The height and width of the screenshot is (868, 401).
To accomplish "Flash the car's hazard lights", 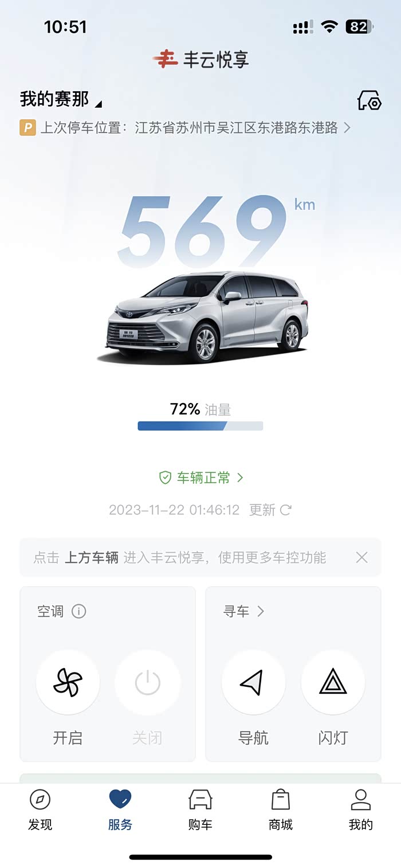I will (333, 683).
